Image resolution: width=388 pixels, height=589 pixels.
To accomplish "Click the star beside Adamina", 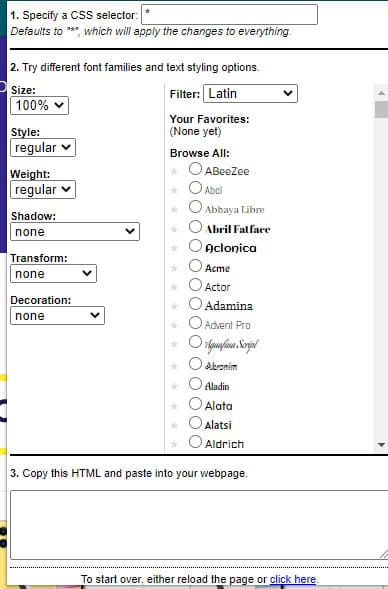I will [174, 306].
